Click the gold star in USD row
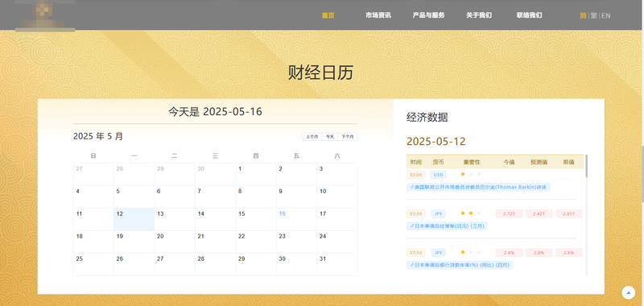Image resolution: width=644 pixels, height=306 pixels. [463, 174]
